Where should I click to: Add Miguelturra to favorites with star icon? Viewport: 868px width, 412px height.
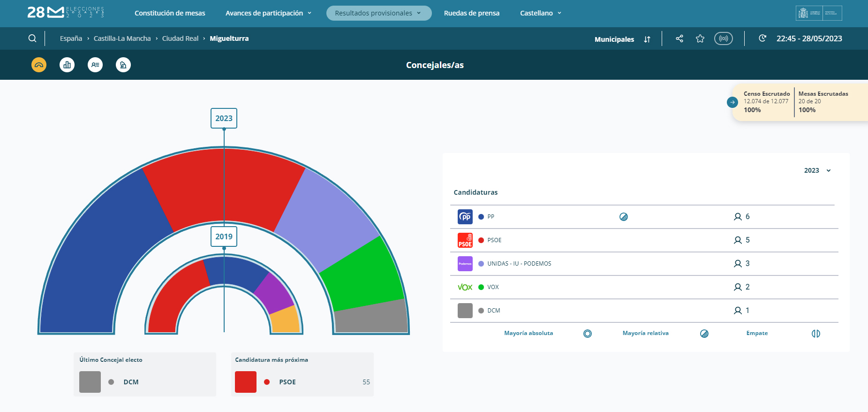(700, 38)
